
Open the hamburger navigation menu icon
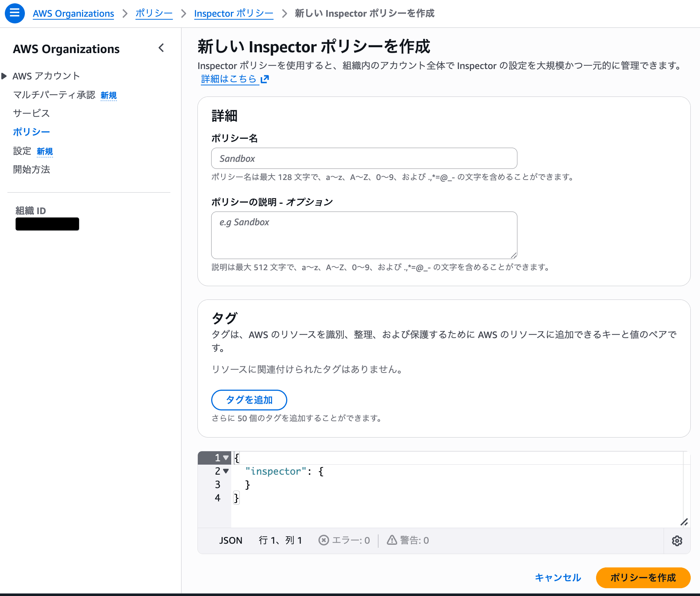[x=15, y=13]
